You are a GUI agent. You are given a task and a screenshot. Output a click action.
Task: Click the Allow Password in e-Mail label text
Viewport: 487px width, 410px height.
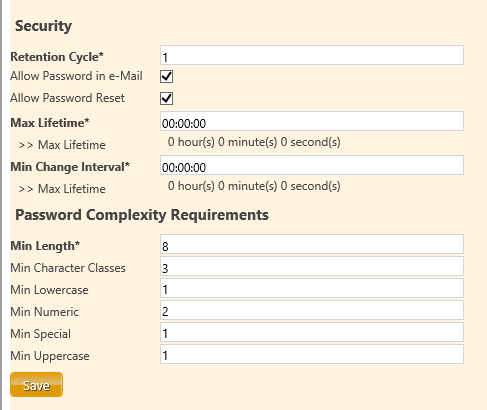[76, 76]
